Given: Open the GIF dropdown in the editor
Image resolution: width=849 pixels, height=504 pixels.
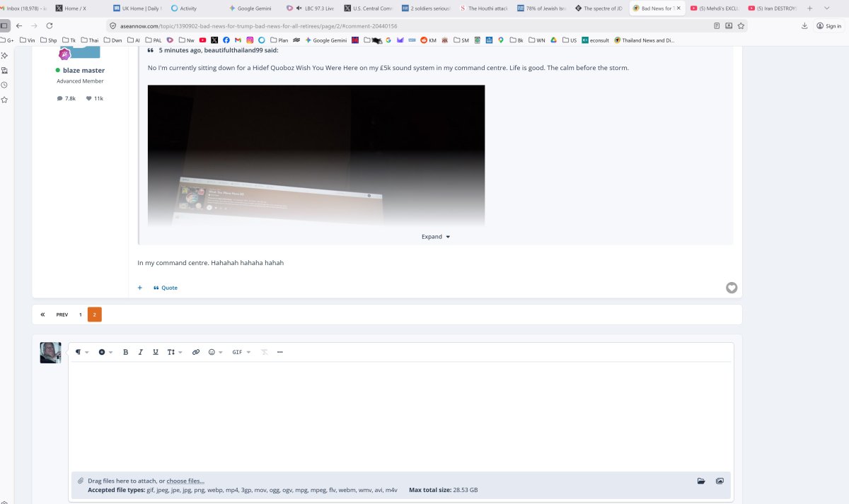Looking at the screenshot, I should click(x=241, y=352).
